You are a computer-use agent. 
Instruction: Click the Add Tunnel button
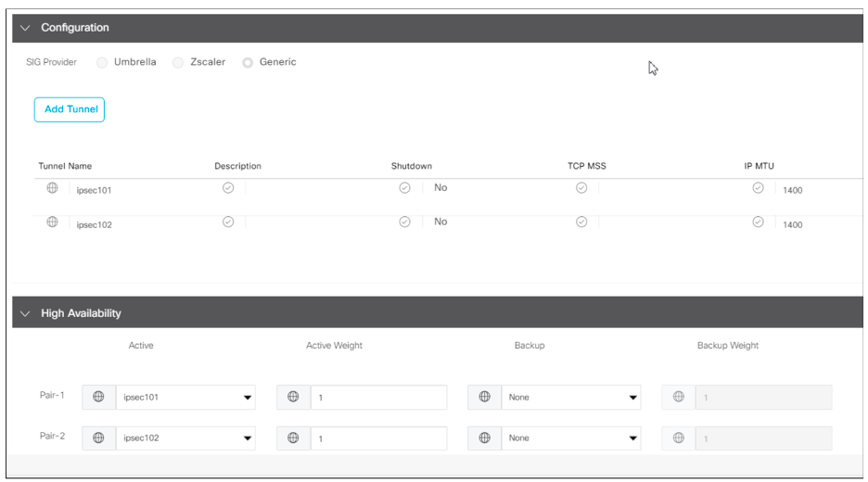pos(70,109)
